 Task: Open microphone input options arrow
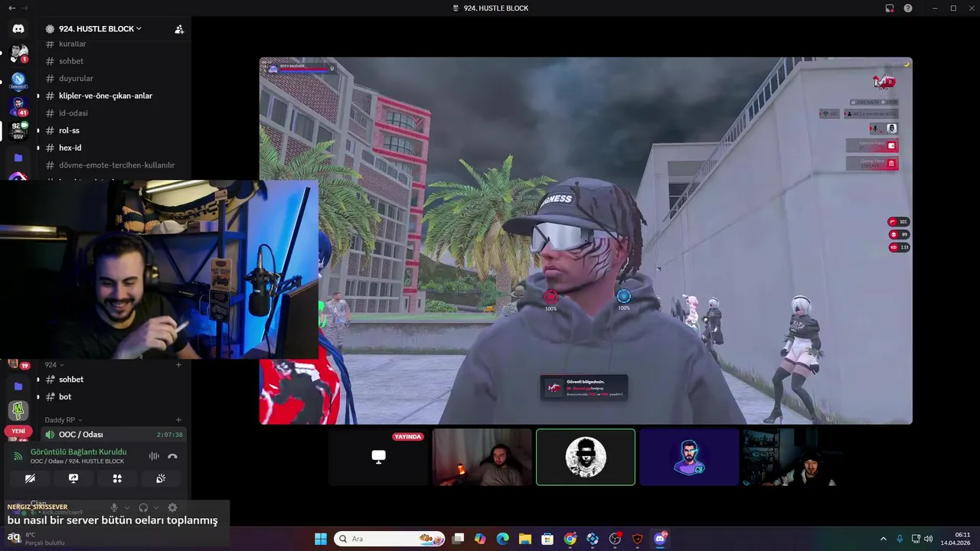127,507
